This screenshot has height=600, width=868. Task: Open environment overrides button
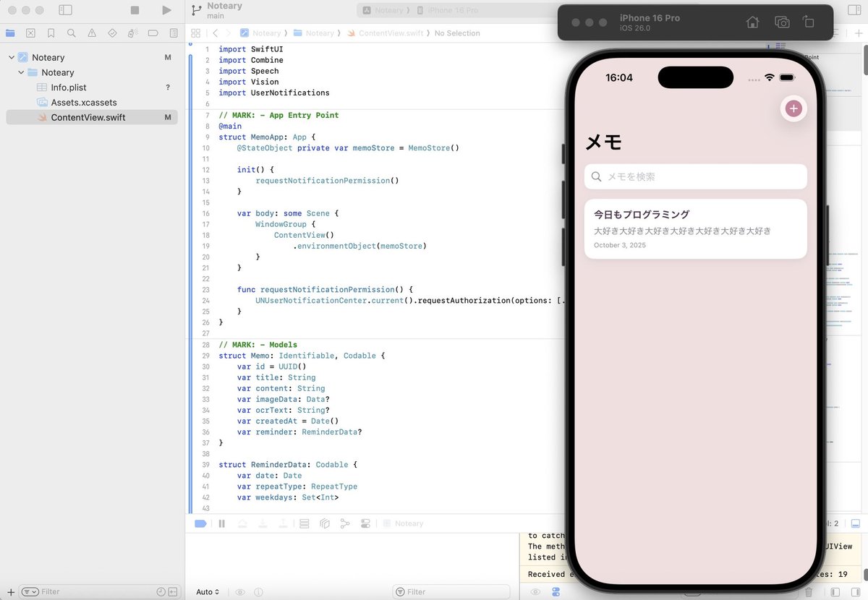[365, 523]
